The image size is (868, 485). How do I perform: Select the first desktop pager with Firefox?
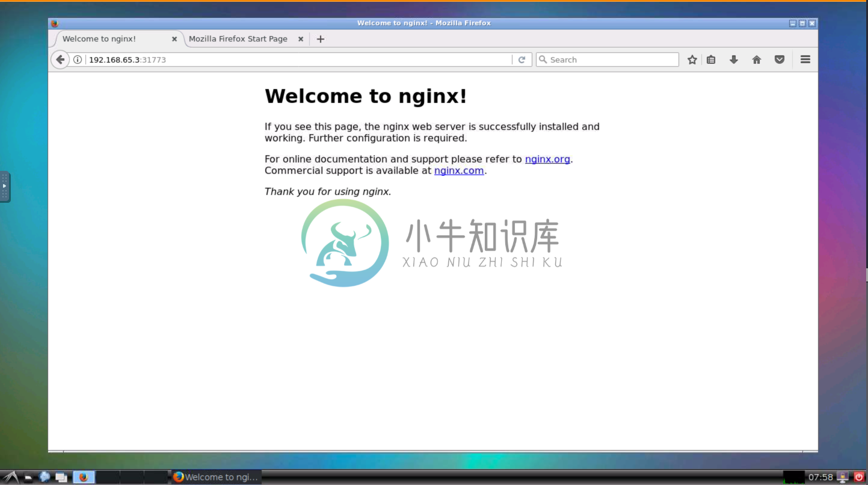(x=84, y=477)
